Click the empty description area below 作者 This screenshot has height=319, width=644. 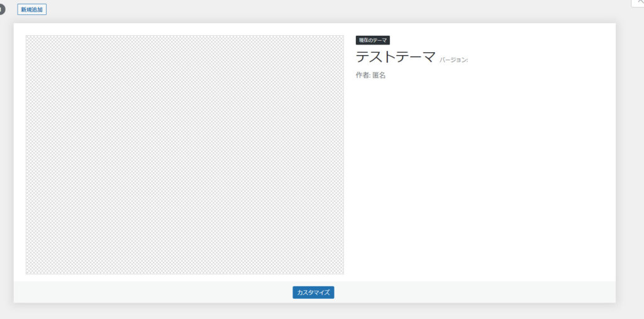(478, 176)
